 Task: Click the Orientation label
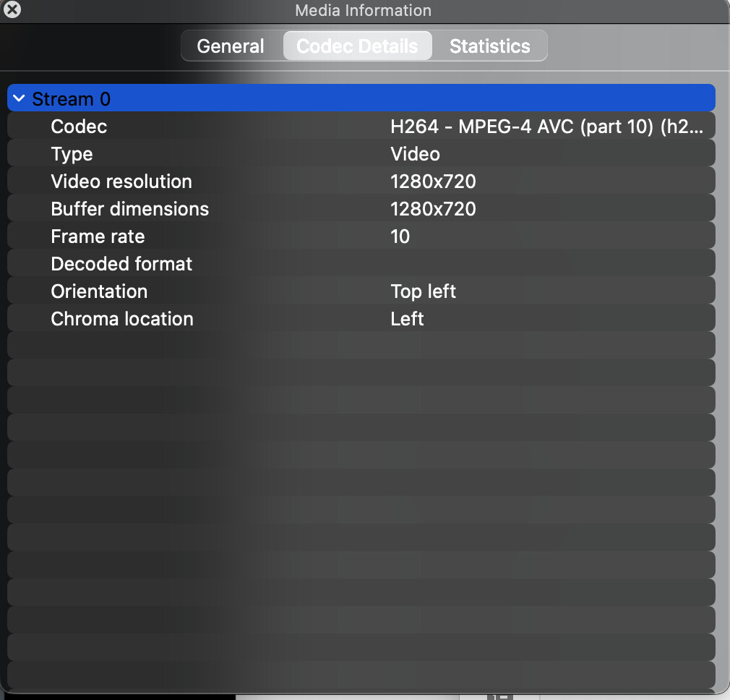(x=99, y=291)
